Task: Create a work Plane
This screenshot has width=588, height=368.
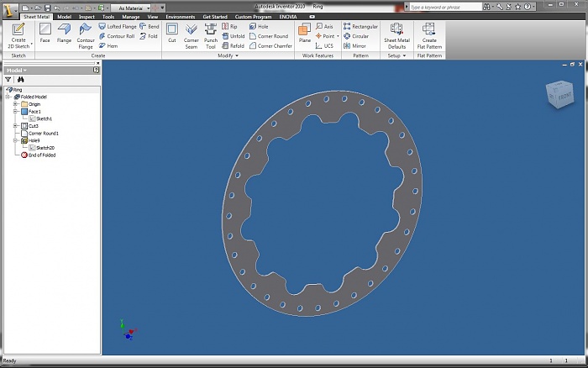Action: (x=304, y=33)
